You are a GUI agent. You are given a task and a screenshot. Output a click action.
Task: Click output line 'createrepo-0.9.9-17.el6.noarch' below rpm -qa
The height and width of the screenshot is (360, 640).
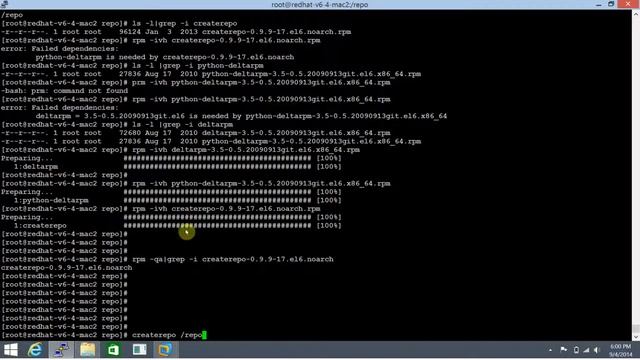coord(67,268)
